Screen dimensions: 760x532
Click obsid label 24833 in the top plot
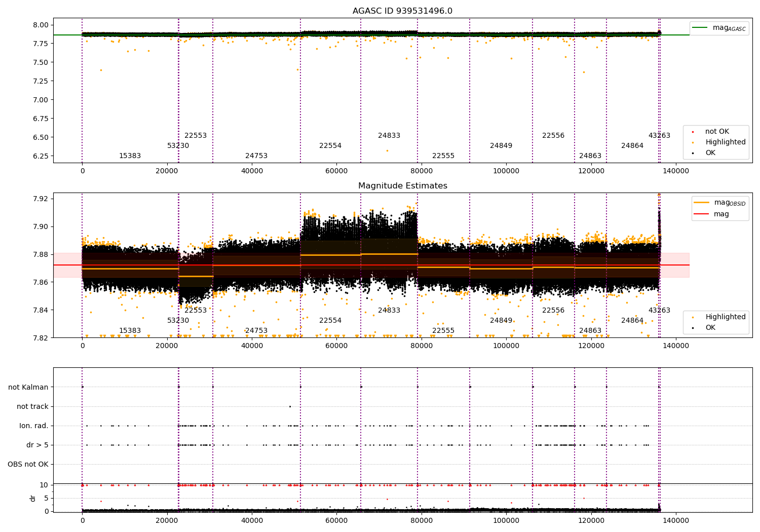[x=389, y=136]
